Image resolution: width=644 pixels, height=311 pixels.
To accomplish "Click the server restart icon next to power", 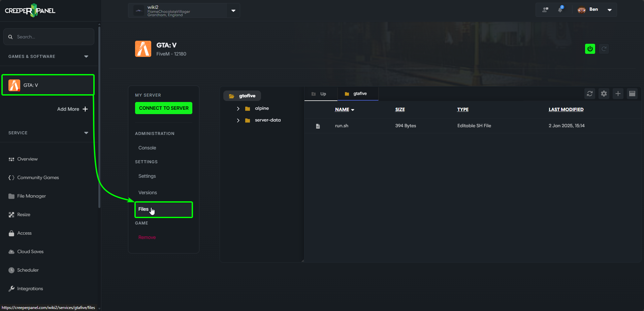I will click(604, 48).
